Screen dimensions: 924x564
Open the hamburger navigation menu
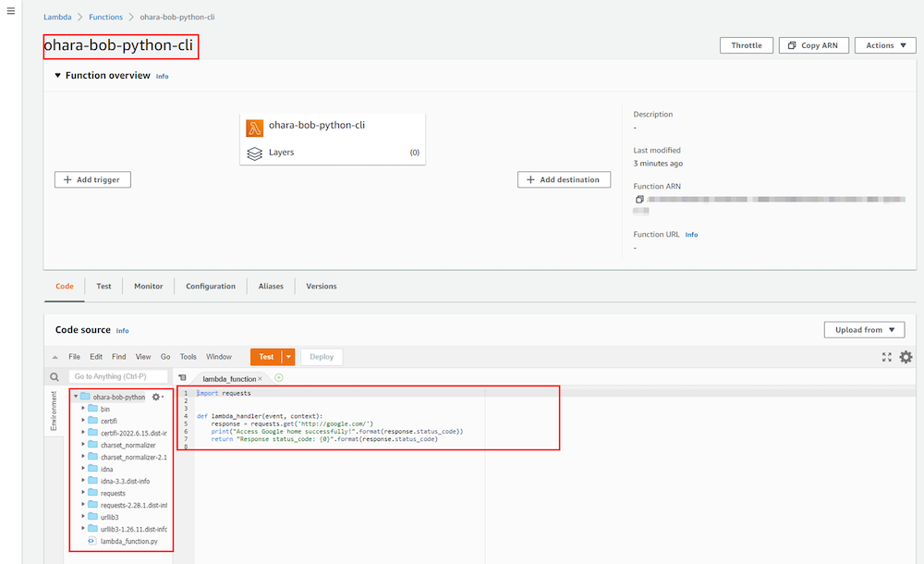point(10,11)
